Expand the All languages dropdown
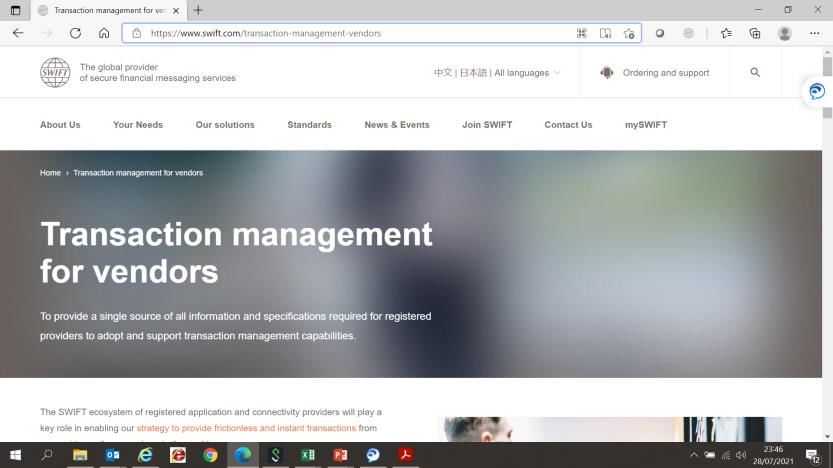The width and height of the screenshot is (833, 468). (527, 73)
